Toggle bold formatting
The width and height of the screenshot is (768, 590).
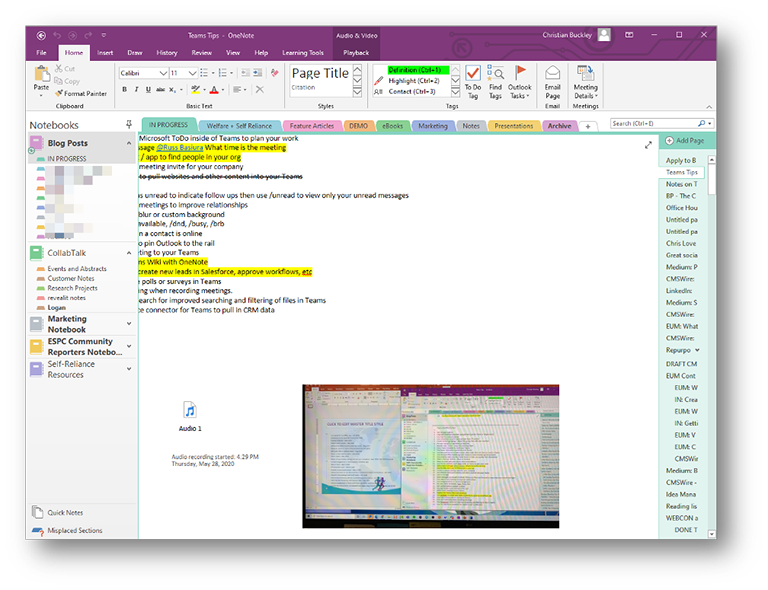point(124,90)
